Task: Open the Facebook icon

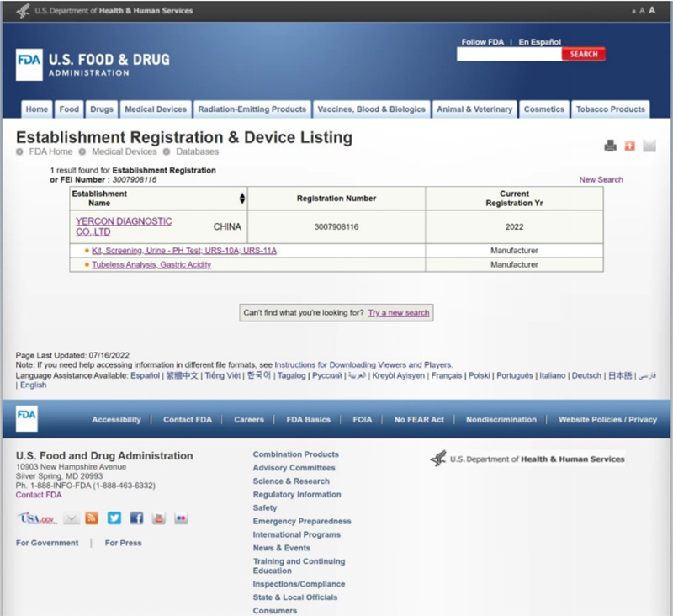Action: click(136, 518)
